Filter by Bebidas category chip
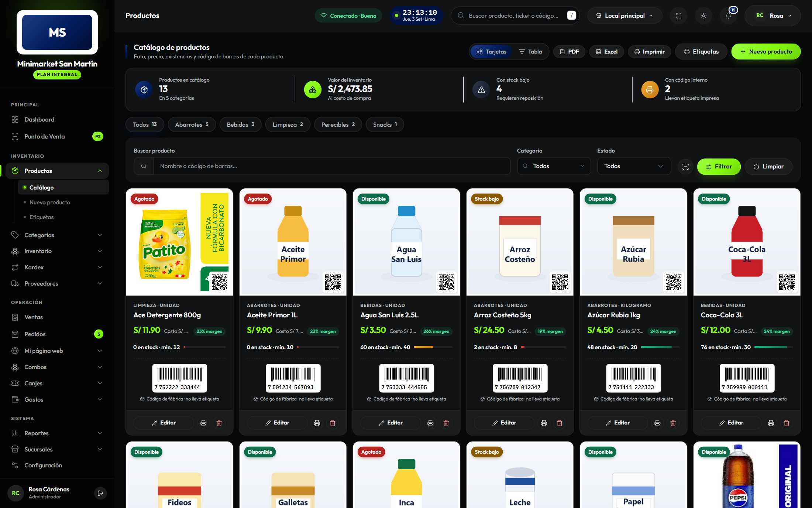This screenshot has width=812, height=508. tap(240, 125)
